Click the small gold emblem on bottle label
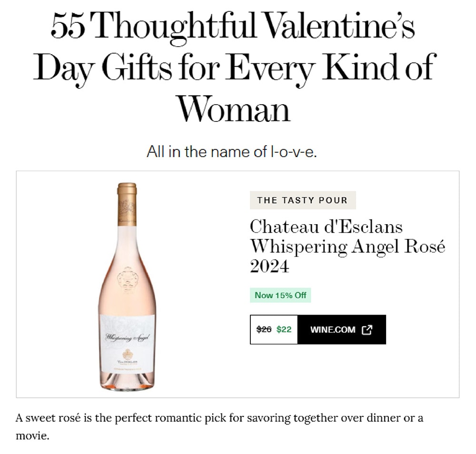The height and width of the screenshot is (454, 476). coord(127,354)
